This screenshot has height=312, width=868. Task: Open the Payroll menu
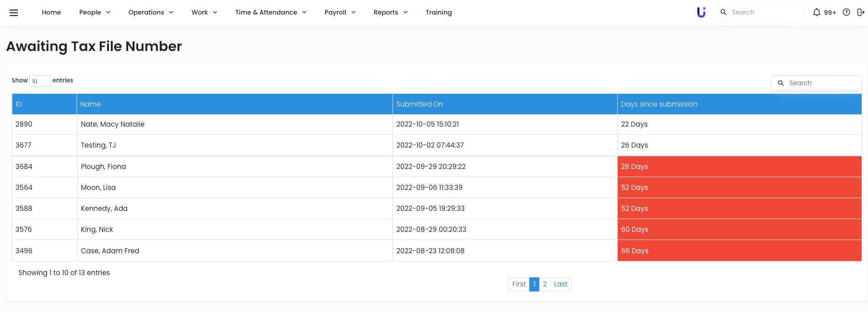(x=340, y=12)
